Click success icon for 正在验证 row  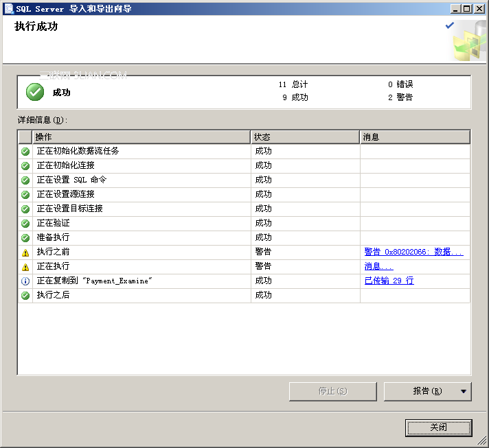(25, 224)
